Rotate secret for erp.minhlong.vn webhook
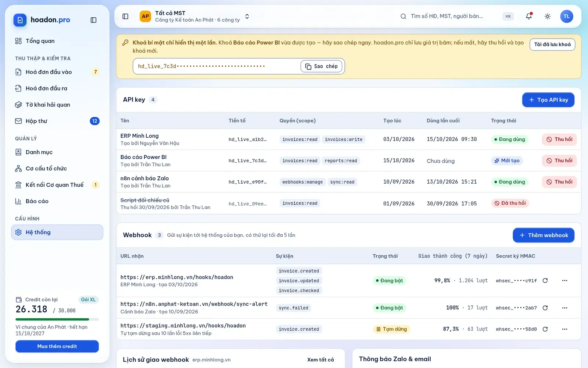Screen dimensions: 588x368 pyautogui.click(x=545, y=280)
